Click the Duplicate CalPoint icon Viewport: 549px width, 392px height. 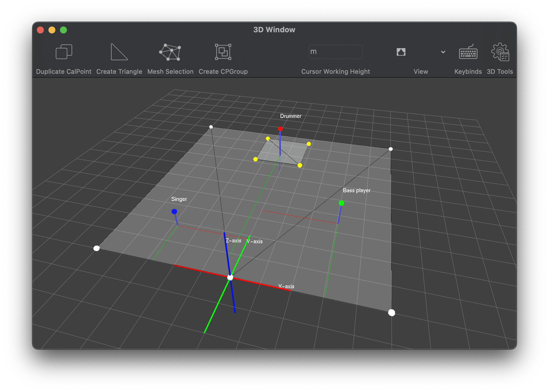[x=64, y=52]
